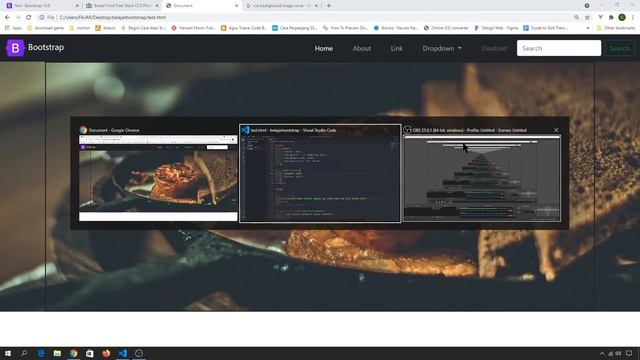Go back in browser history
640x360 pixels.
pos(7,17)
